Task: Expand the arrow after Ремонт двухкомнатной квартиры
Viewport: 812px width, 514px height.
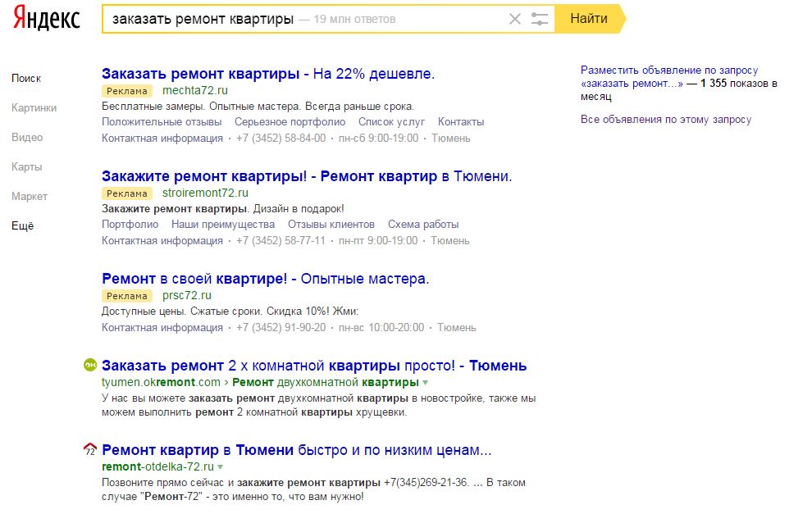Action: point(426,383)
